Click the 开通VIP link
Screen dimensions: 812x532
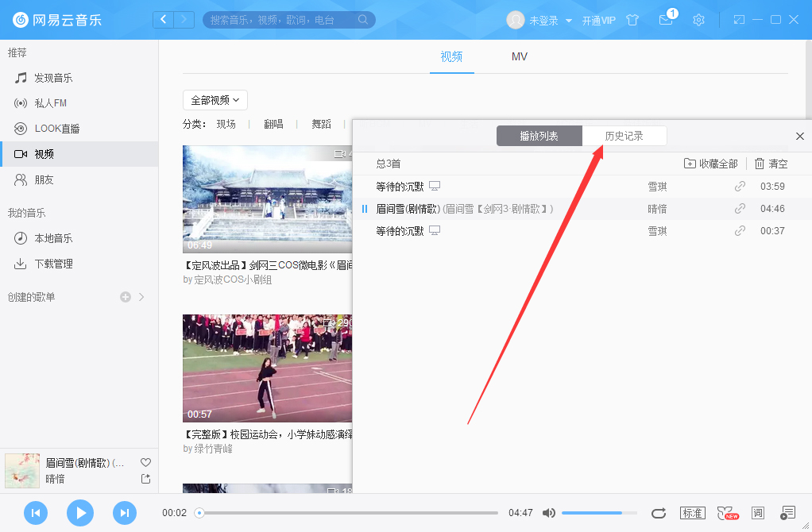[597, 20]
